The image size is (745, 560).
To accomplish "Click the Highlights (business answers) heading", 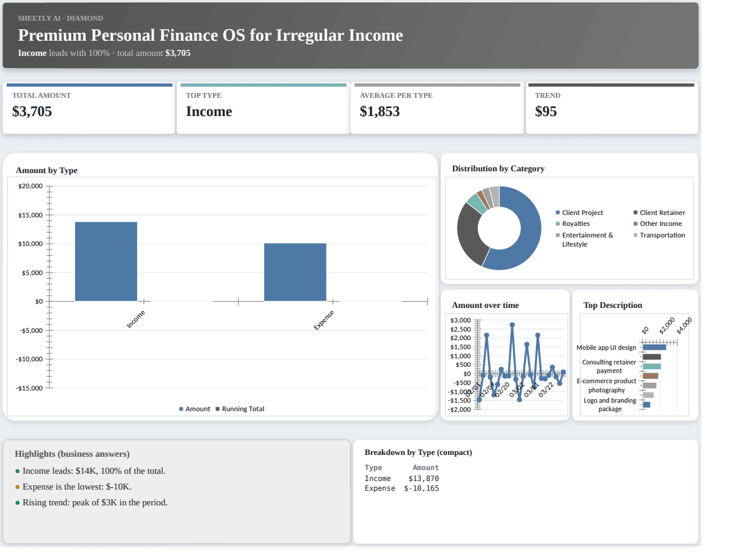I will pos(72,454).
